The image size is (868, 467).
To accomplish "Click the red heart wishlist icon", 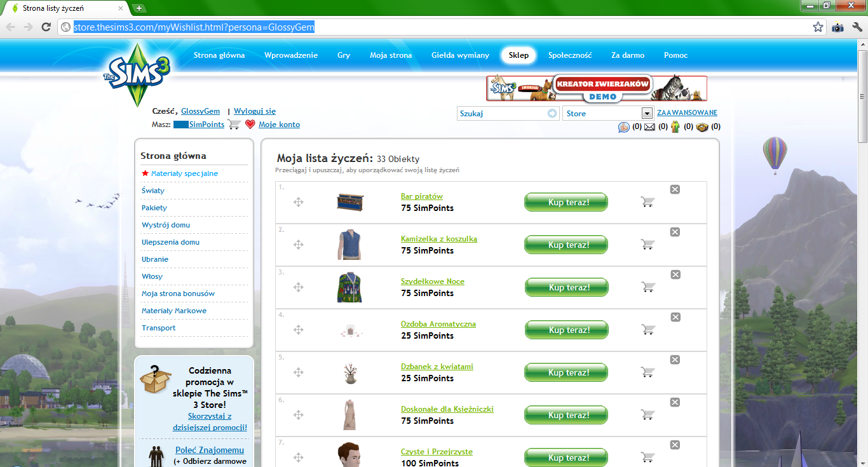I will click(x=250, y=125).
